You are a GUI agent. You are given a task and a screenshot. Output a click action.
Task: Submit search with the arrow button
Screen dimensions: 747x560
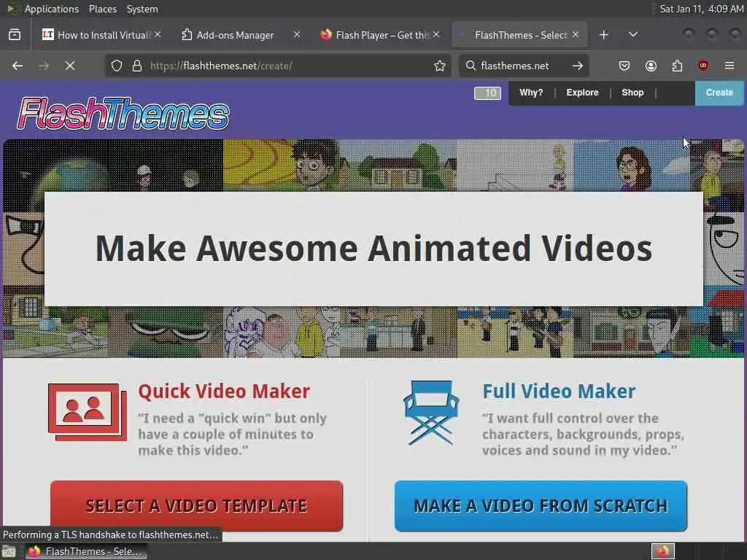(x=578, y=66)
